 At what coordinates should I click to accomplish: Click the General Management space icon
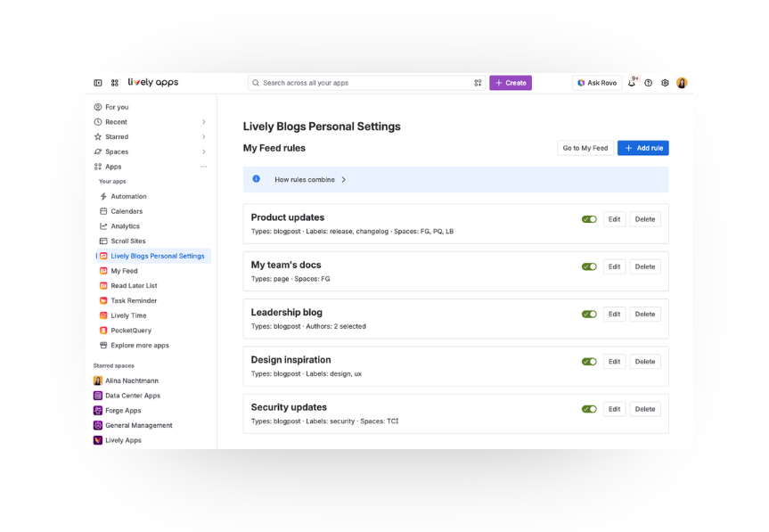coord(98,425)
